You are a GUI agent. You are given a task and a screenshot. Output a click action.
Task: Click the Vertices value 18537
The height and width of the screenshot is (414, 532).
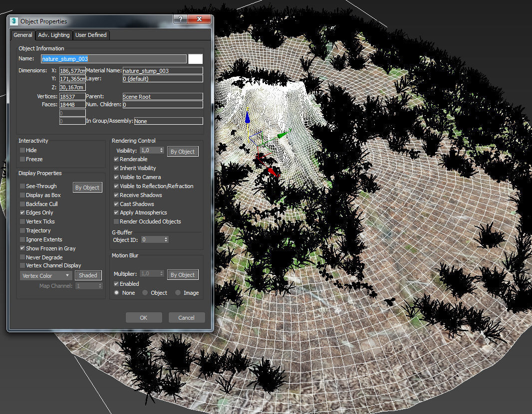(x=72, y=97)
